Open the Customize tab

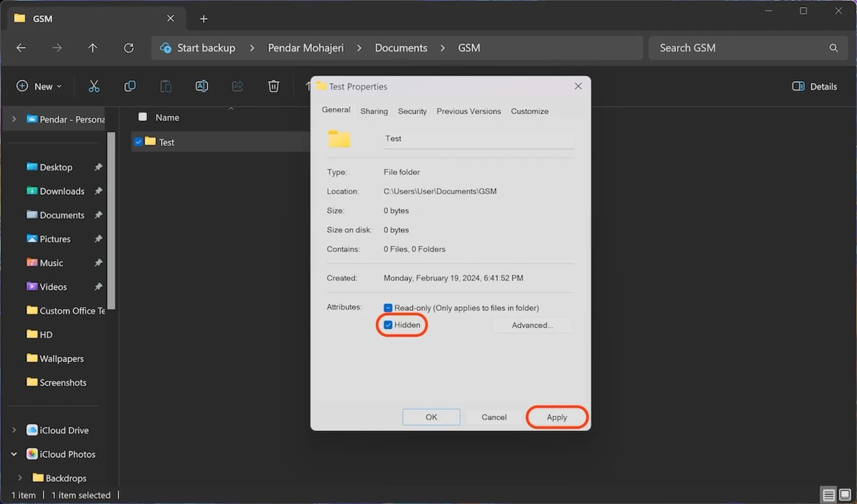coord(529,111)
